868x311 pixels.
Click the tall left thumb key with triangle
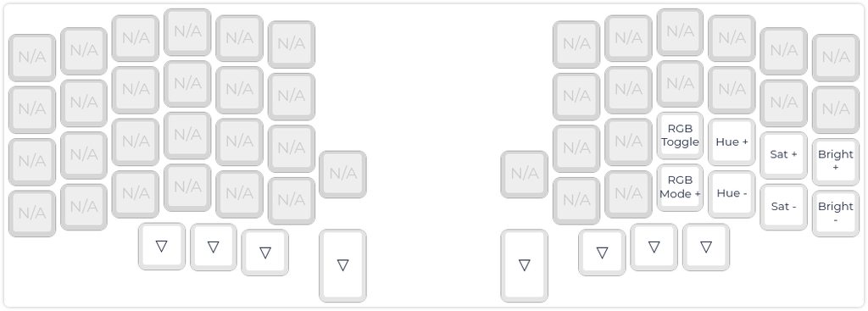click(x=342, y=265)
